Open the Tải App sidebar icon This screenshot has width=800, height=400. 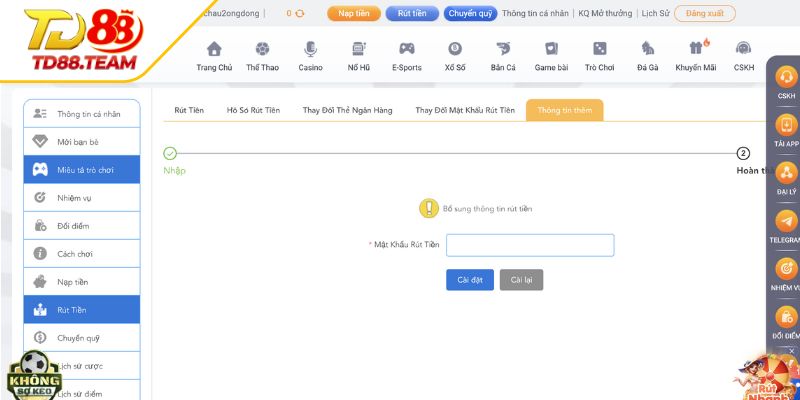[x=786, y=127]
